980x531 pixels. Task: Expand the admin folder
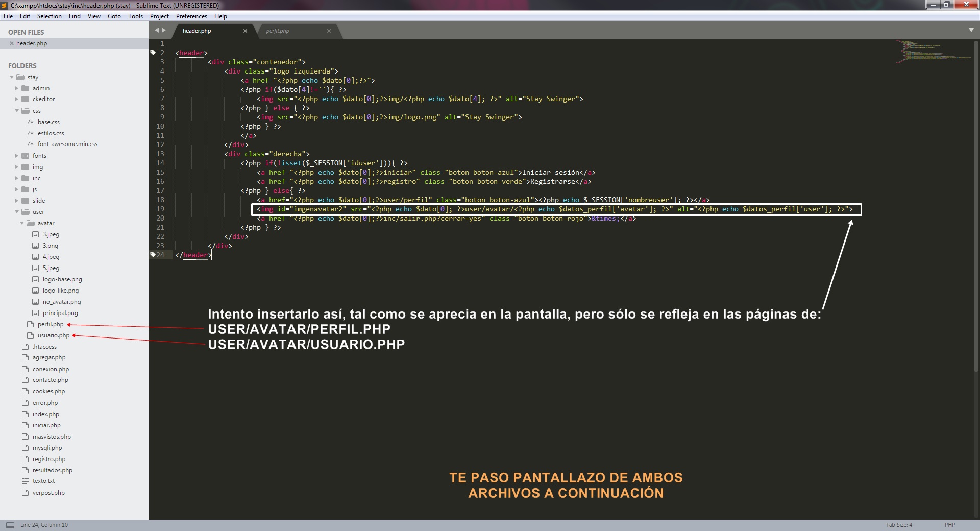click(x=16, y=88)
